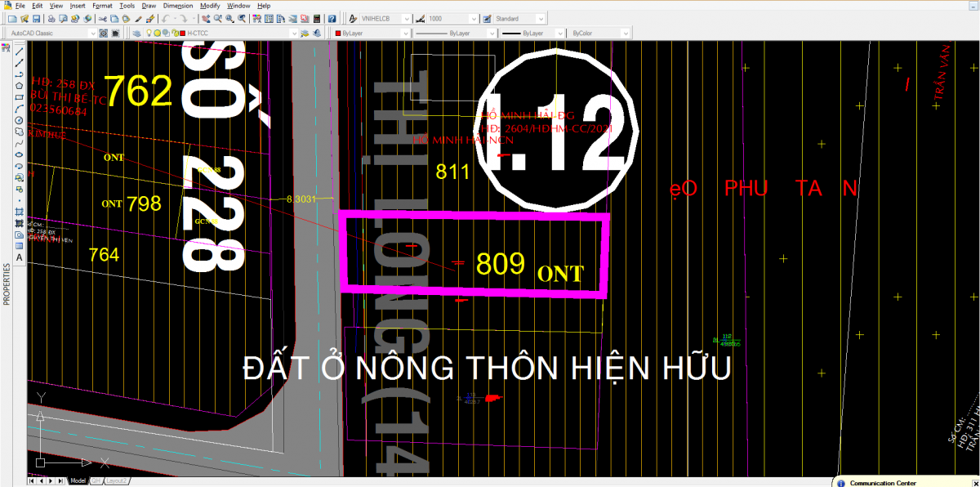
Task: Expand the VNIHELCB text style dropdown
Action: 407,18
